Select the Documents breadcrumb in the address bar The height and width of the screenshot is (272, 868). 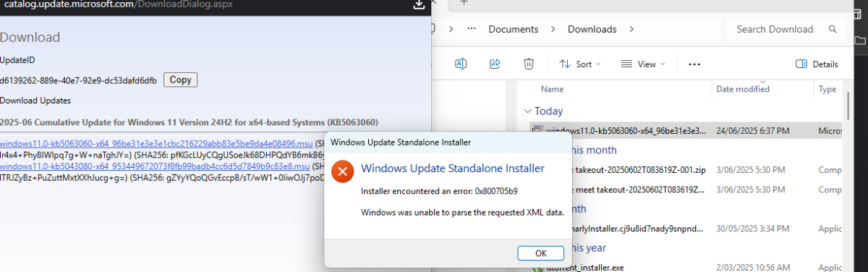pos(514,29)
